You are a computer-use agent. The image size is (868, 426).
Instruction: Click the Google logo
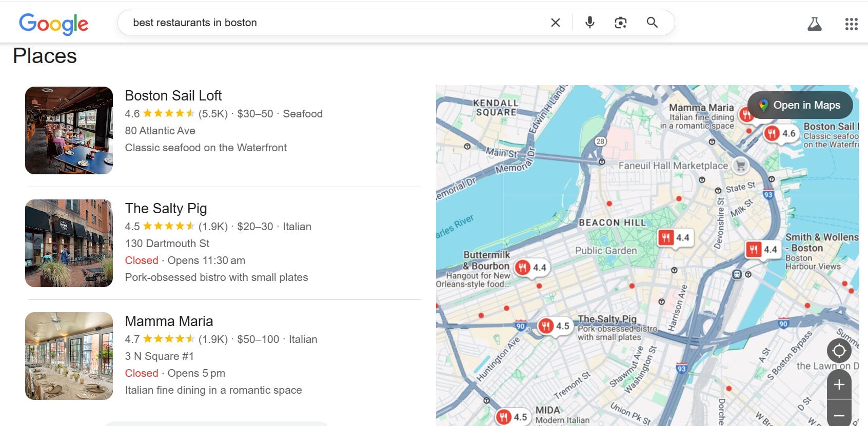(x=53, y=23)
